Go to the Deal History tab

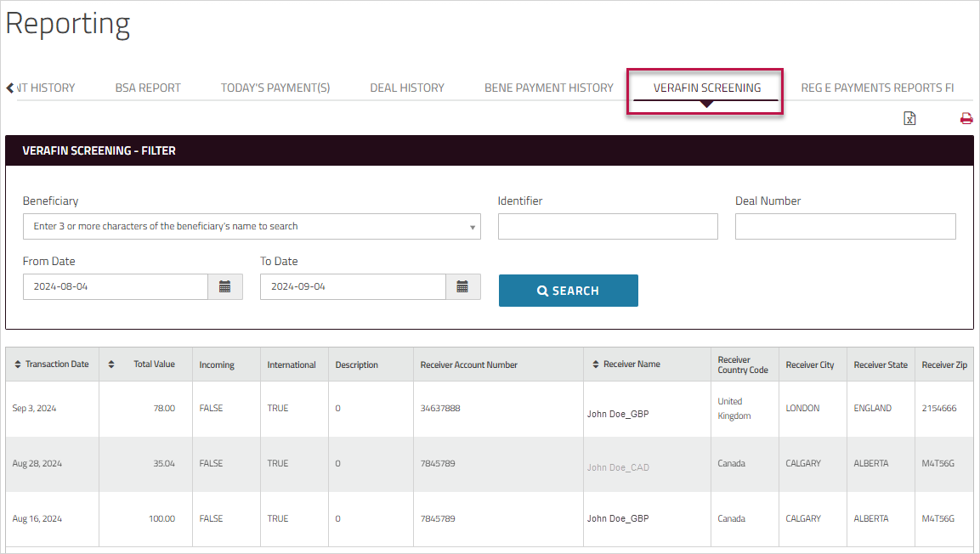tap(407, 88)
